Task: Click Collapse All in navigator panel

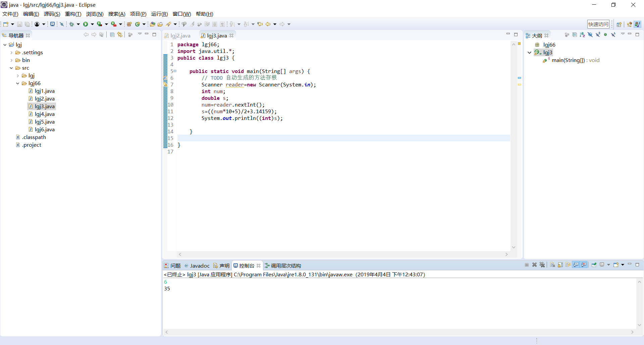Action: pos(112,35)
